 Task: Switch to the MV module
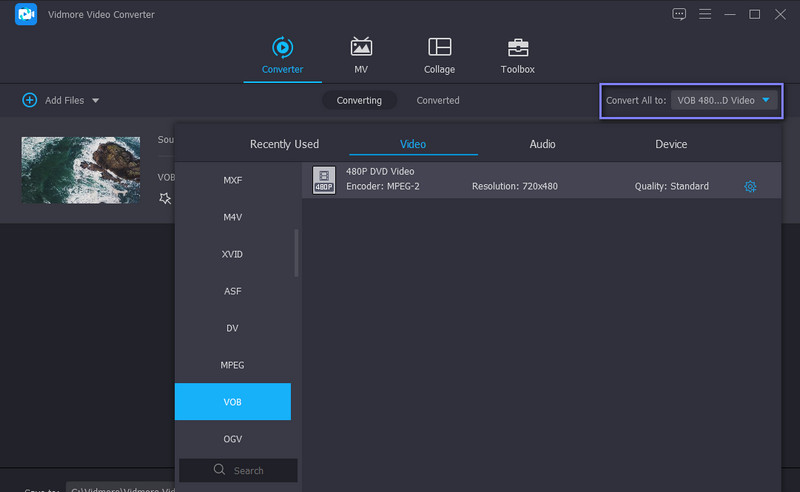361,47
